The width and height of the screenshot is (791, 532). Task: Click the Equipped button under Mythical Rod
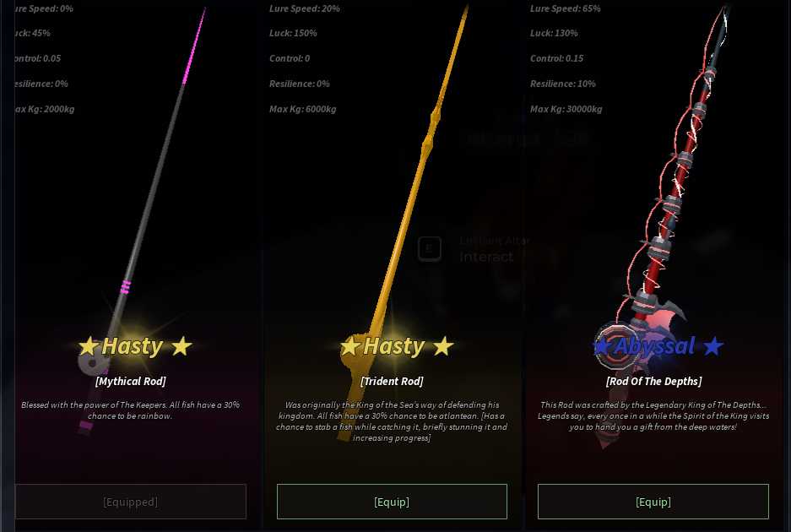pos(131,502)
